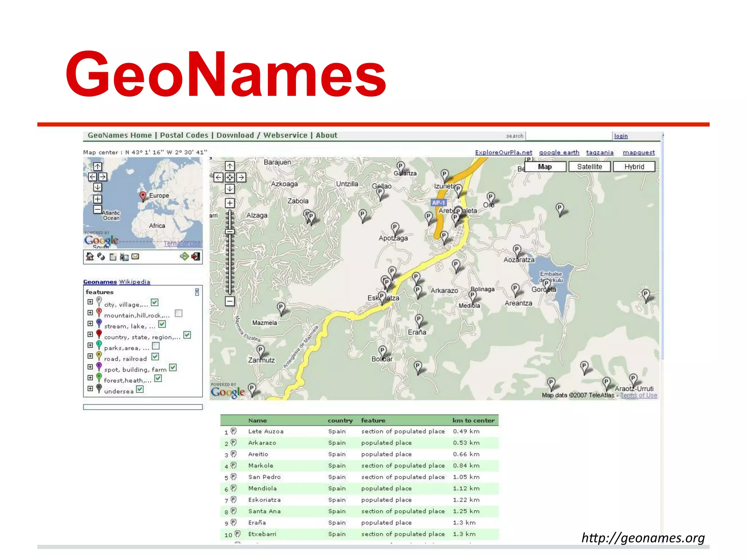Zoom in main map plus button
747x560 pixels.
(x=230, y=203)
